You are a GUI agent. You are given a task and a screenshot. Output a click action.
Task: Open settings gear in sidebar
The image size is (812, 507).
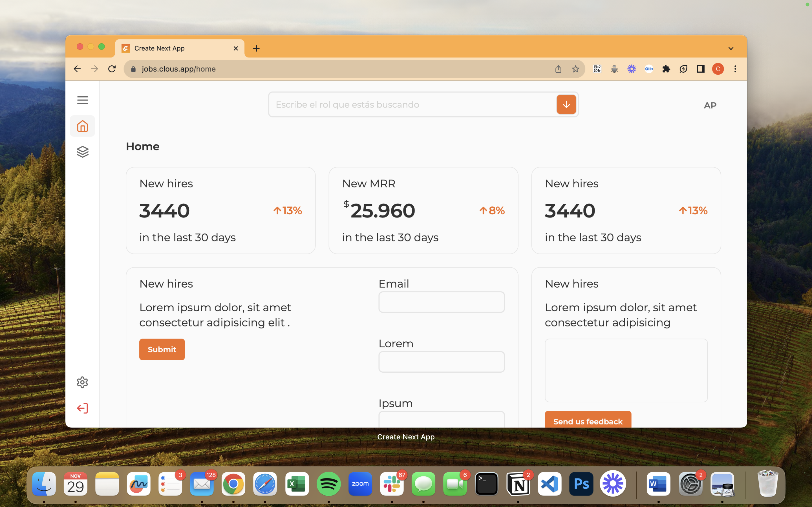(x=82, y=382)
